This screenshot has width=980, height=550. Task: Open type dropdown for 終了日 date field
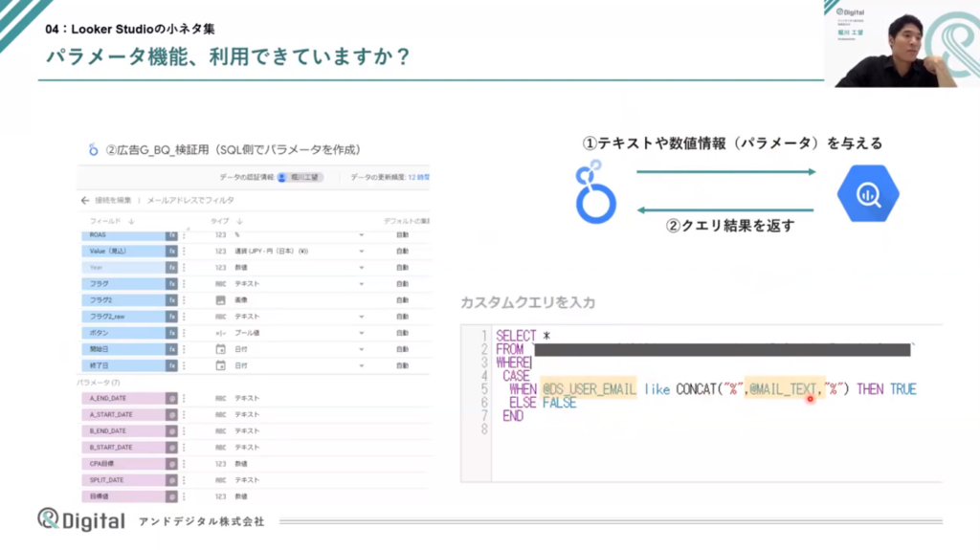point(362,365)
